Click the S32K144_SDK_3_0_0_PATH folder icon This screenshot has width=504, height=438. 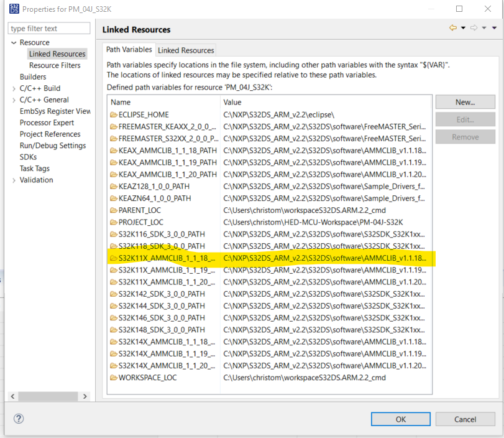coord(114,305)
